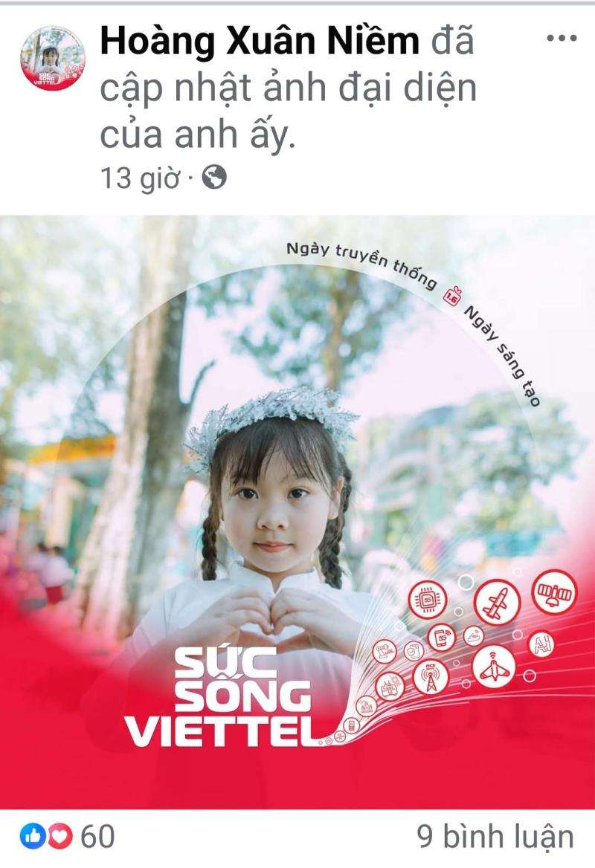
Task: Open the three-dot post options menu
Action: point(562,38)
